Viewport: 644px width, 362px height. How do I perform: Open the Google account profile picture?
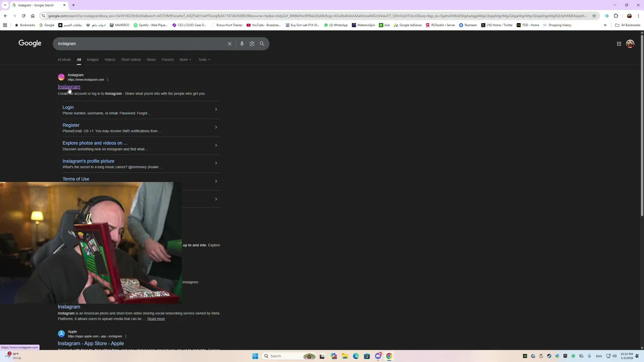tap(630, 44)
